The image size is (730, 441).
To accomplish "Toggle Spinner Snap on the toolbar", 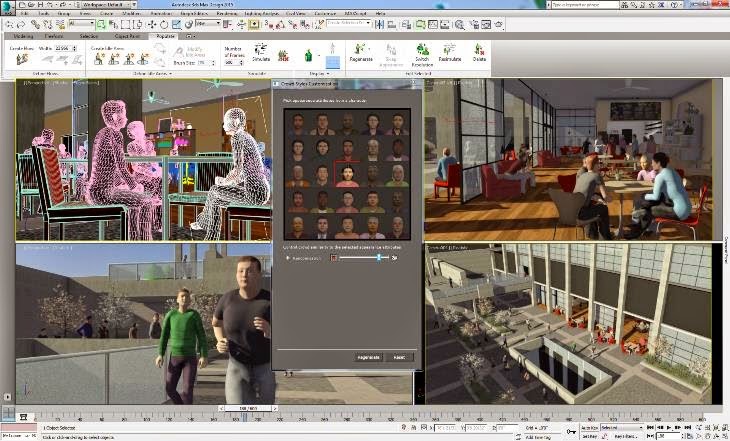I will click(x=305, y=25).
